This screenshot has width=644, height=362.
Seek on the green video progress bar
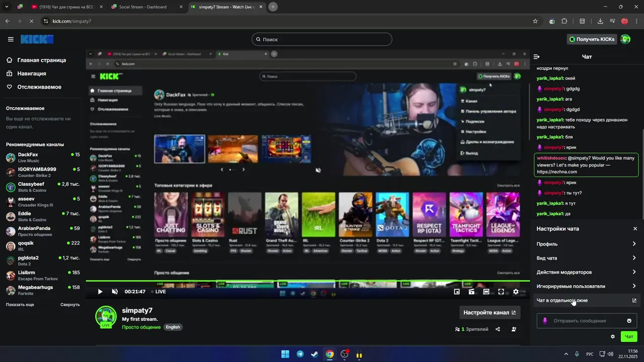(x=307, y=281)
